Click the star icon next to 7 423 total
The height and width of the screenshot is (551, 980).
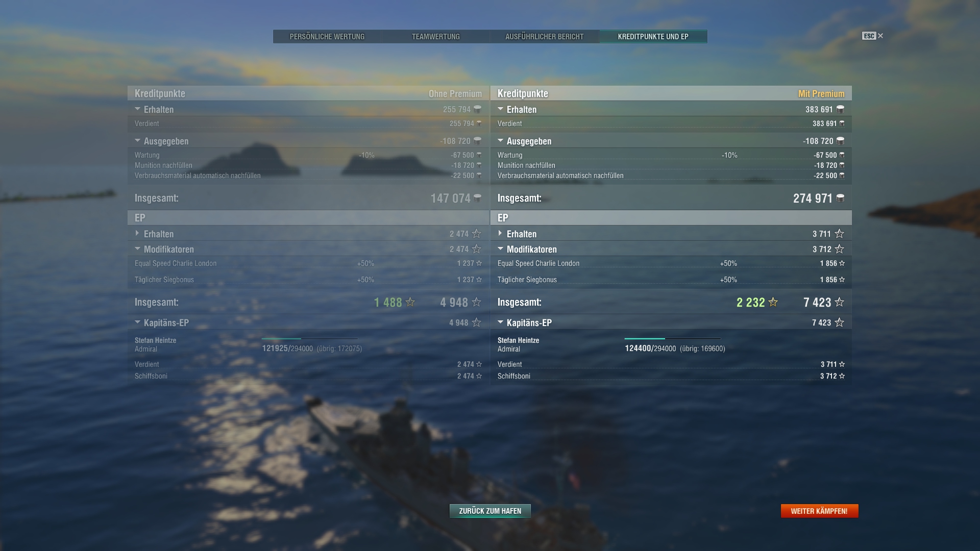click(x=839, y=302)
